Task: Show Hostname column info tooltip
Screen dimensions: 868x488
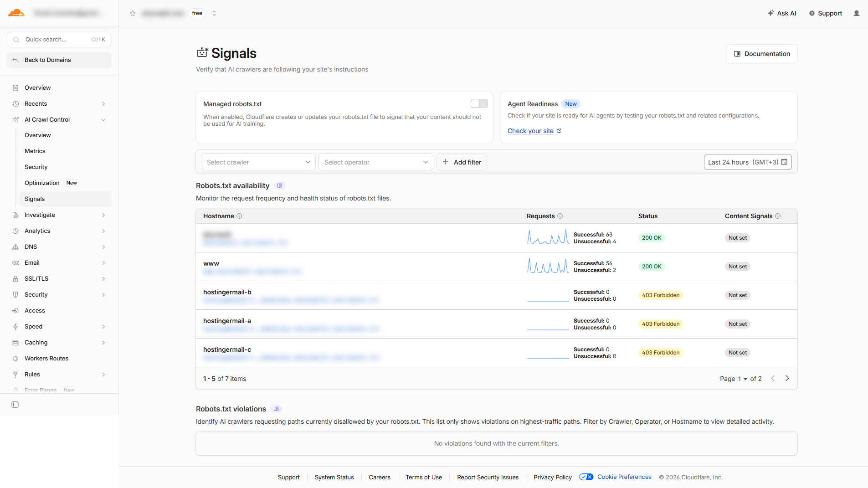Action: 239,216
